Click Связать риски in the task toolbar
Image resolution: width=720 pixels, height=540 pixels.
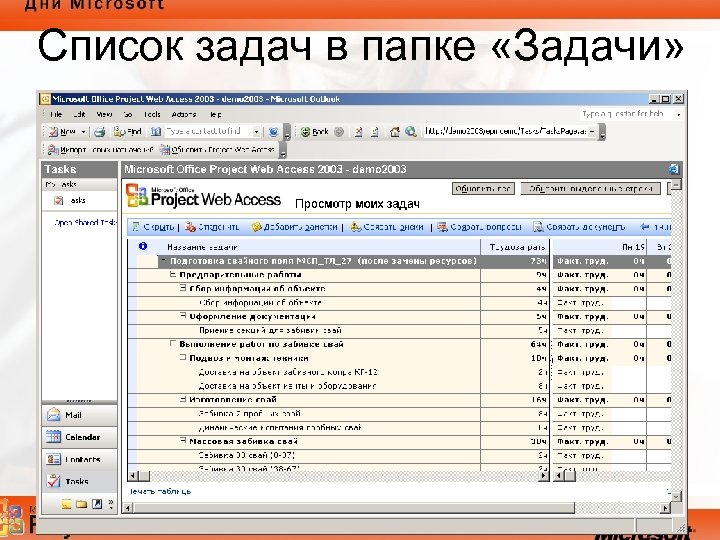pos(387,227)
